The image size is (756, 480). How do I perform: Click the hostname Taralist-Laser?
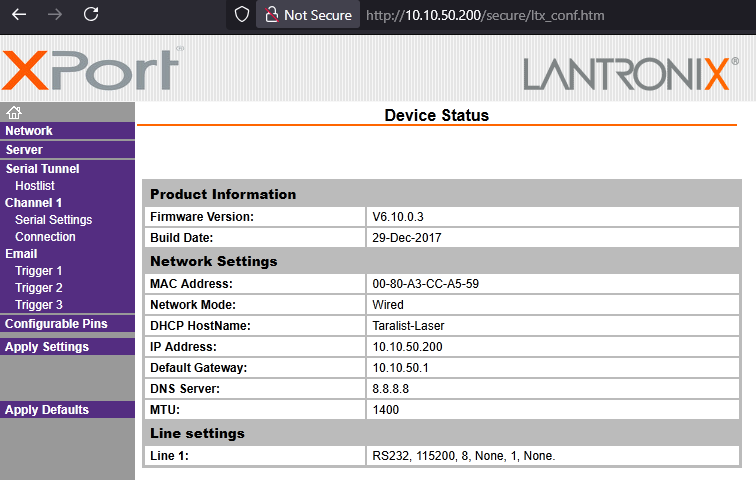(x=408, y=326)
